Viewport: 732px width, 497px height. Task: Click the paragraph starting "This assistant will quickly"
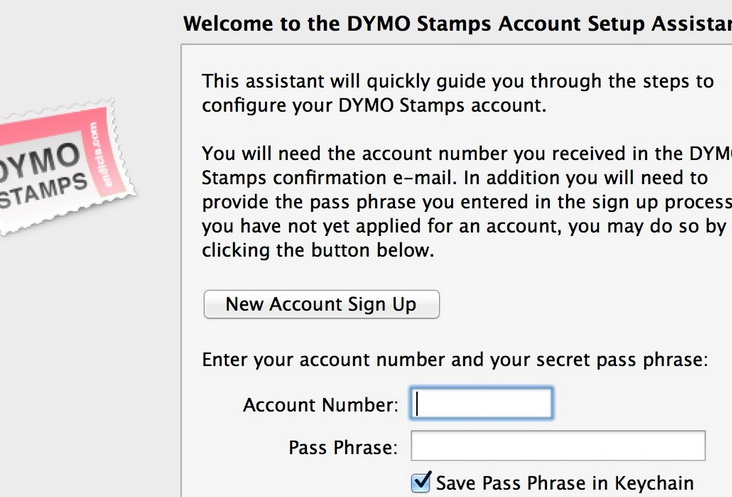(457, 92)
